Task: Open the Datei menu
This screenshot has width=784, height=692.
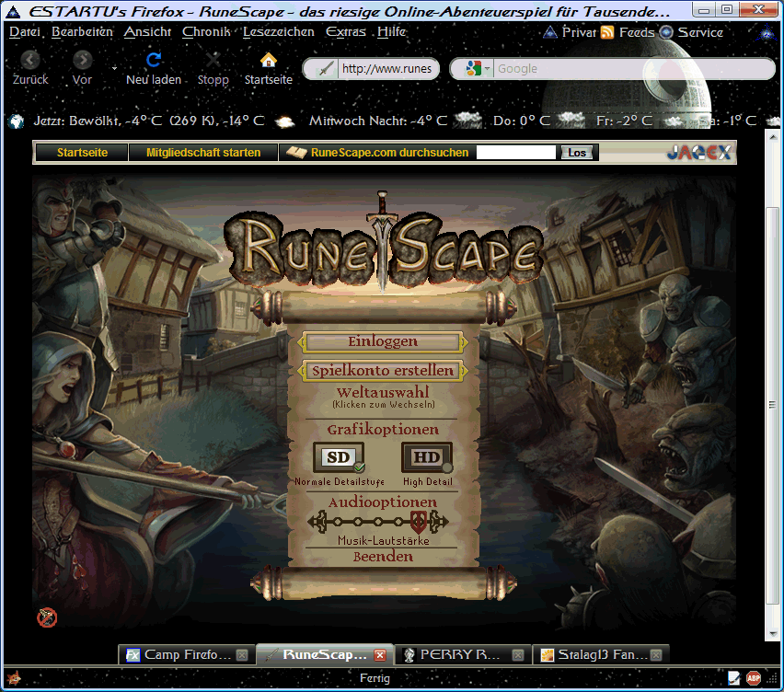Action: pos(25,32)
